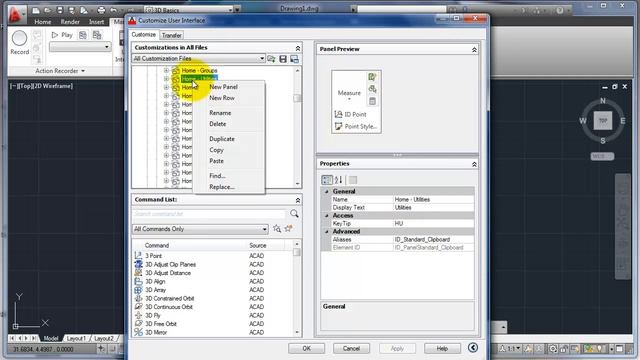Collapse the Panel Preview pane
Screen dimensions: 640x360
474,49
